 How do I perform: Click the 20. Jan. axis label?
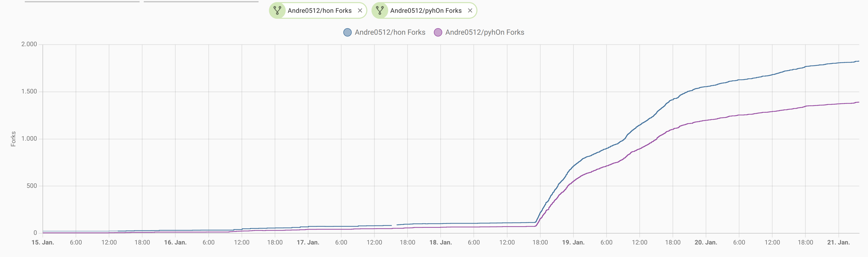(706, 242)
